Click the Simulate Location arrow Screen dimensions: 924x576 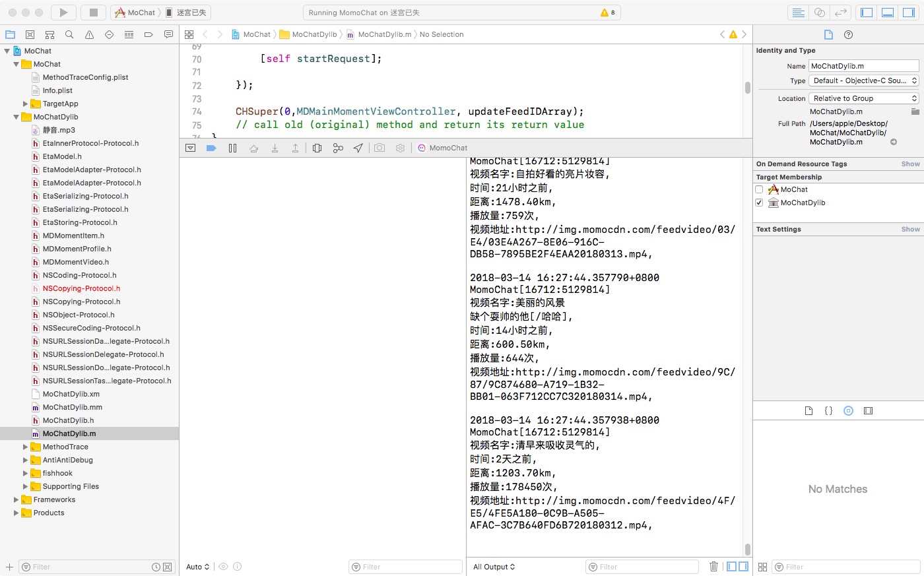pyautogui.click(x=358, y=148)
